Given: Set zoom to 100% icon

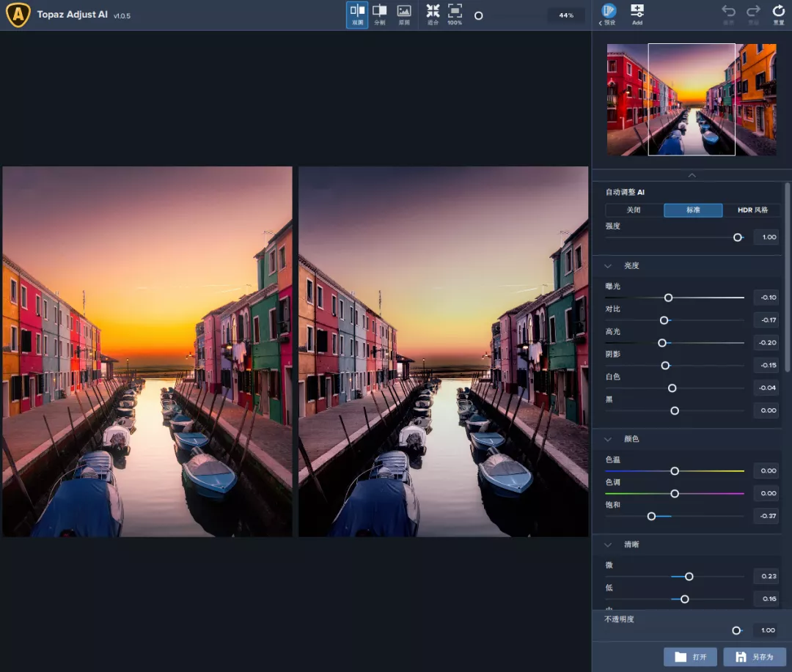Looking at the screenshot, I should 455,13.
